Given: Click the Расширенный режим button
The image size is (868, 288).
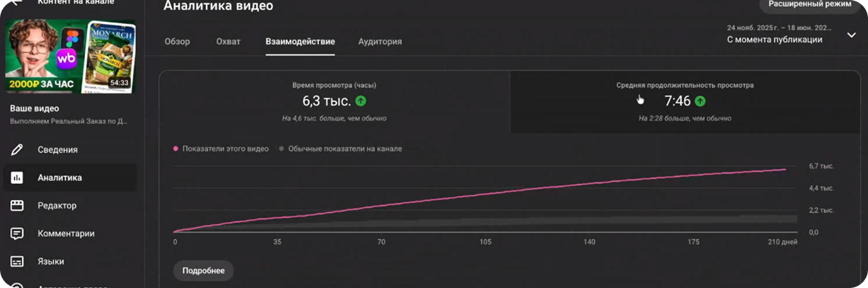Looking at the screenshot, I should pos(809,4).
